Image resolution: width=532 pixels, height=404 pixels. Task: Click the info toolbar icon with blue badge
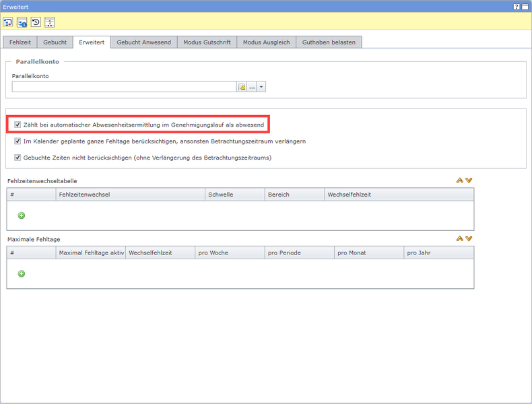click(22, 22)
